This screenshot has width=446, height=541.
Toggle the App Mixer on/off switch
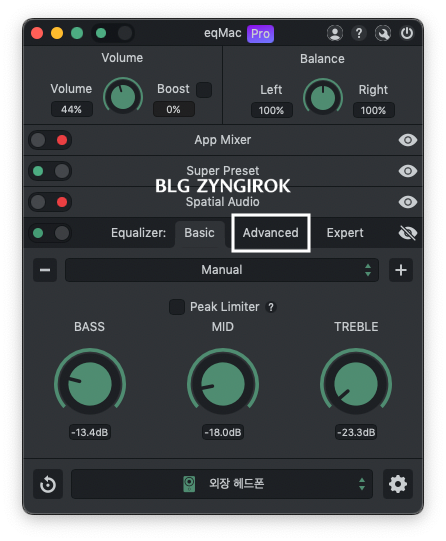(50, 140)
